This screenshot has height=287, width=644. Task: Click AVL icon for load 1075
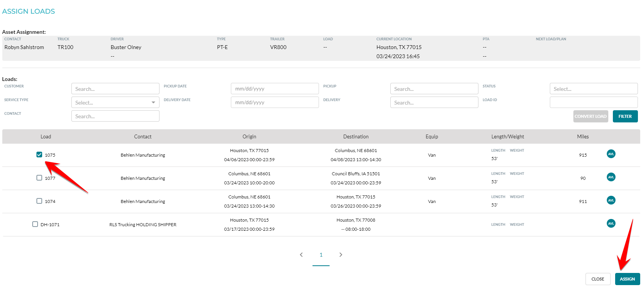coord(611,154)
